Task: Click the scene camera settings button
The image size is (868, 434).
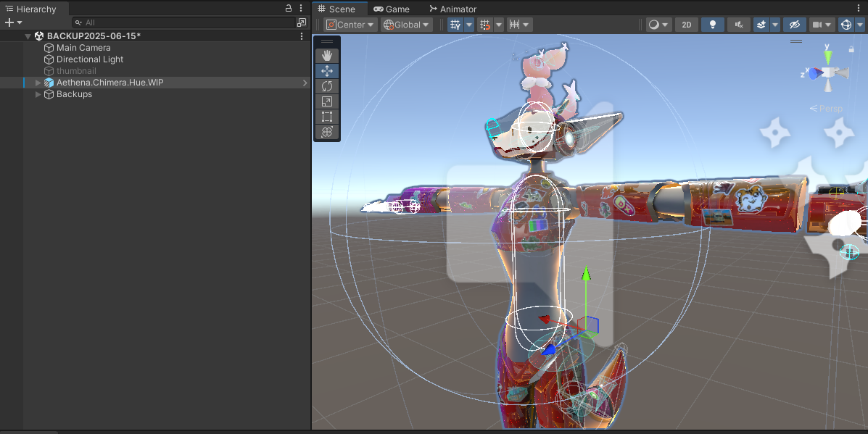Action: (x=820, y=24)
